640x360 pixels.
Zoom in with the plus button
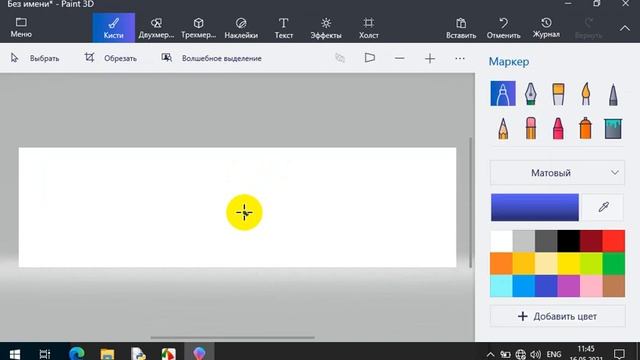430,58
